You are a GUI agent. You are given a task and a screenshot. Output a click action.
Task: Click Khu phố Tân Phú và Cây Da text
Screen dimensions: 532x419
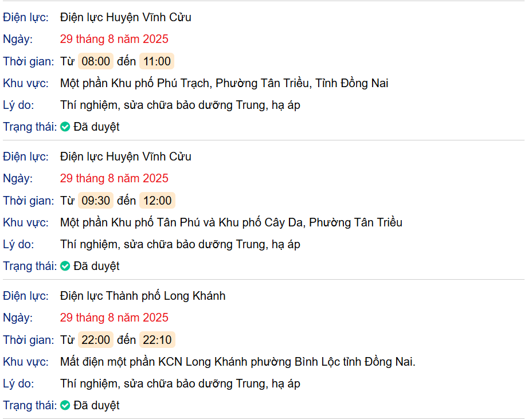(x=231, y=222)
